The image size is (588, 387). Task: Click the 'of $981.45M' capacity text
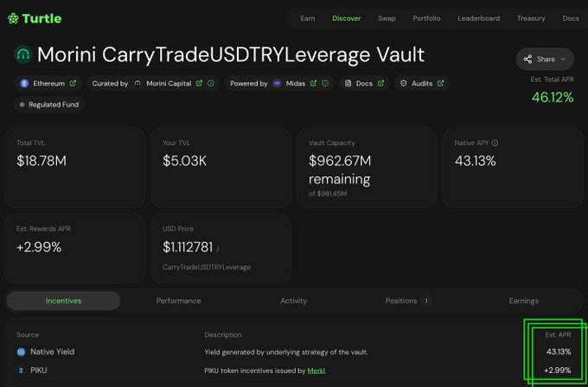(328, 194)
